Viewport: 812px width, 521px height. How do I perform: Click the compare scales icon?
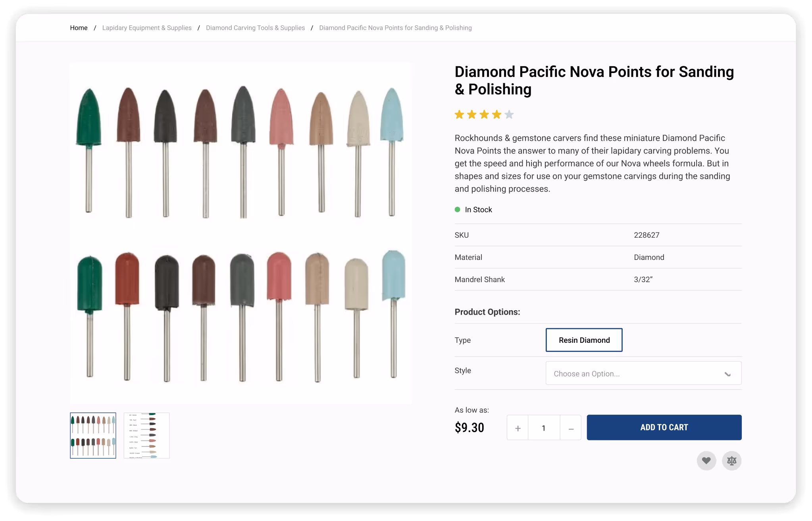click(731, 461)
